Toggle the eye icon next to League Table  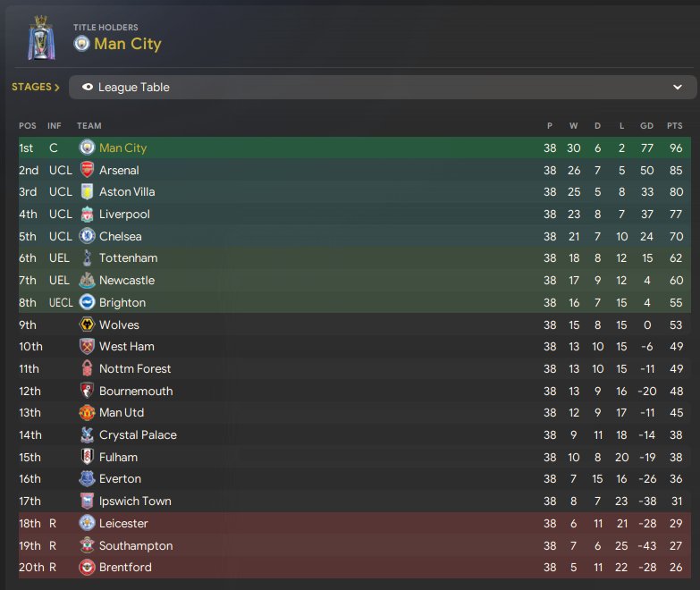click(88, 88)
